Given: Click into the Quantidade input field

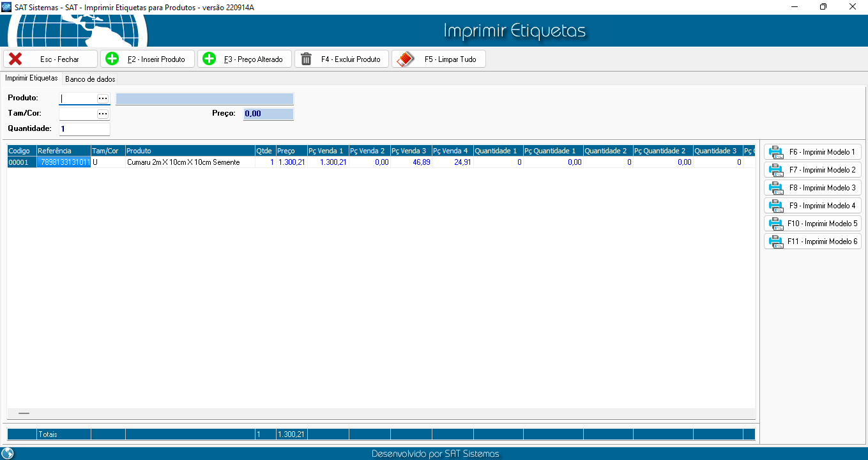Looking at the screenshot, I should (84, 129).
